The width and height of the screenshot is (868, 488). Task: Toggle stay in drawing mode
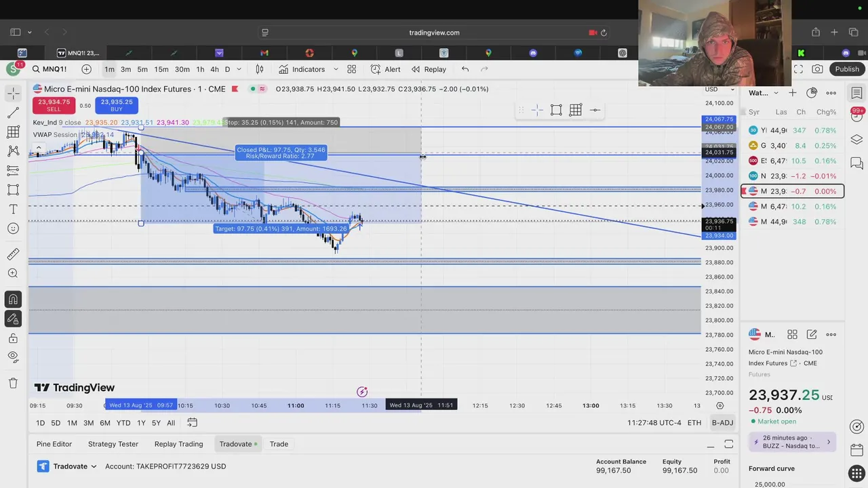(13, 319)
